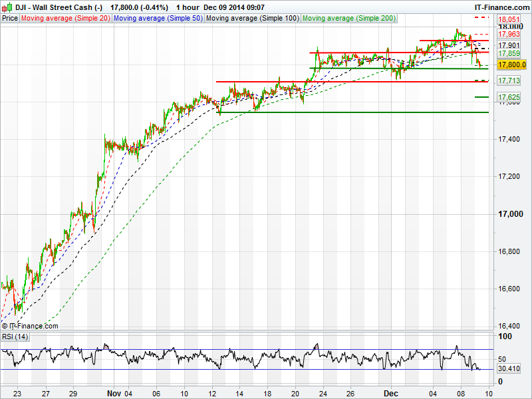
Task: Click the Dec 09 2014 09:07 timestamp
Action: 234,7
